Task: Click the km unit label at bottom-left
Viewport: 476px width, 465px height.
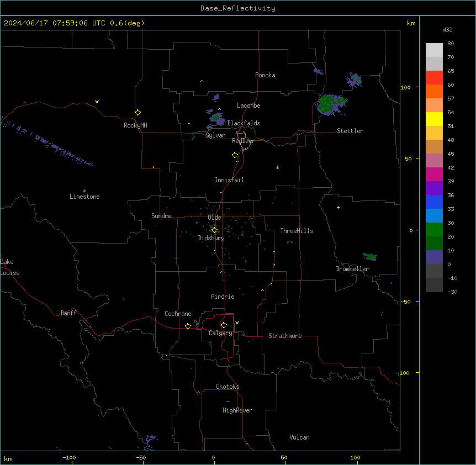Action: tap(8, 458)
